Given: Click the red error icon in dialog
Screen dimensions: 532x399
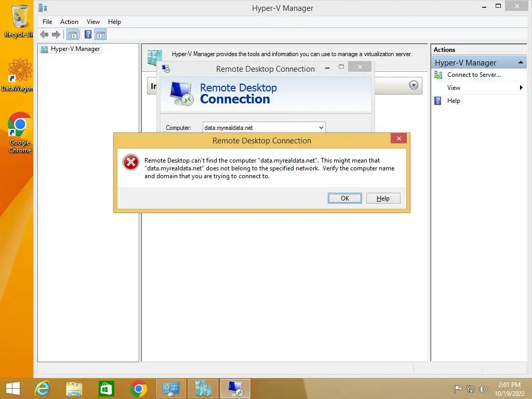Looking at the screenshot, I should pos(130,162).
